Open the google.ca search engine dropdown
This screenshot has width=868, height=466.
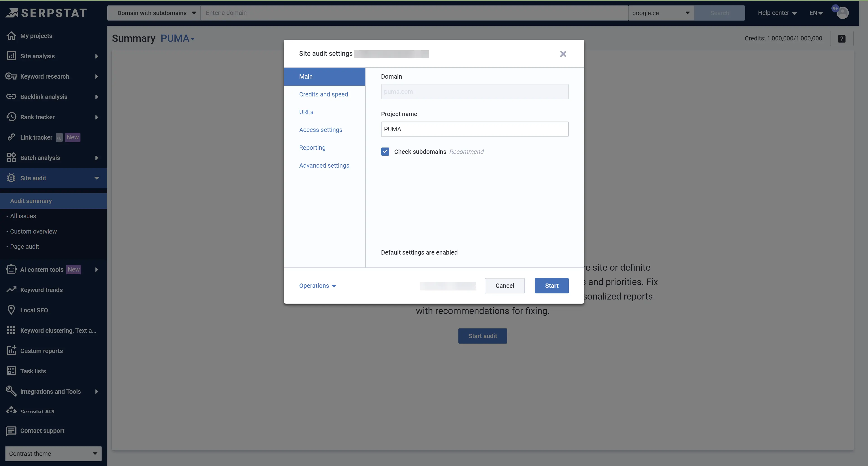[x=659, y=13]
